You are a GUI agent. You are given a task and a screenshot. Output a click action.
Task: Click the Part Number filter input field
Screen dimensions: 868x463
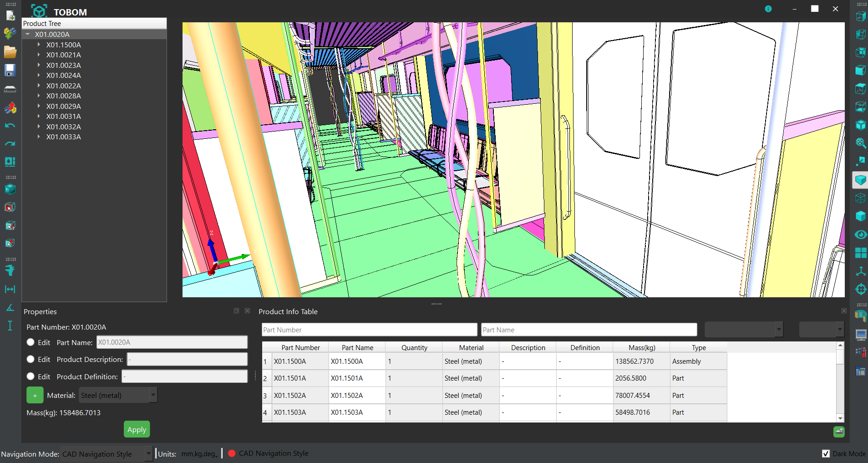[x=369, y=330]
